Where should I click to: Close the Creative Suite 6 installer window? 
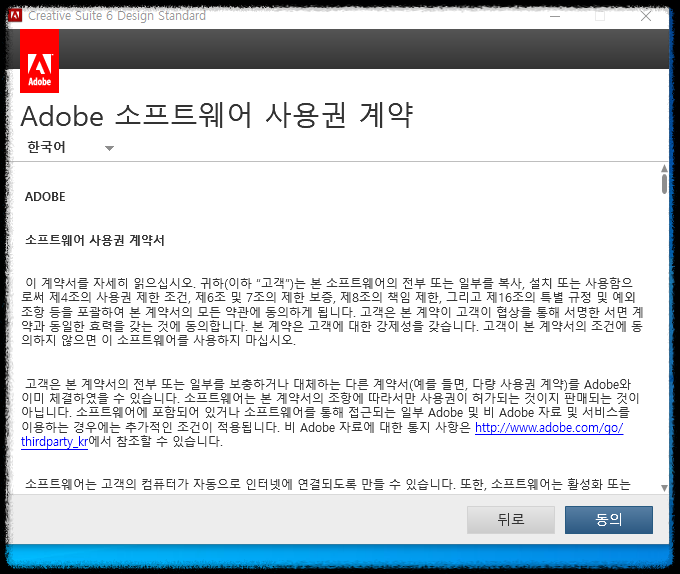click(646, 16)
